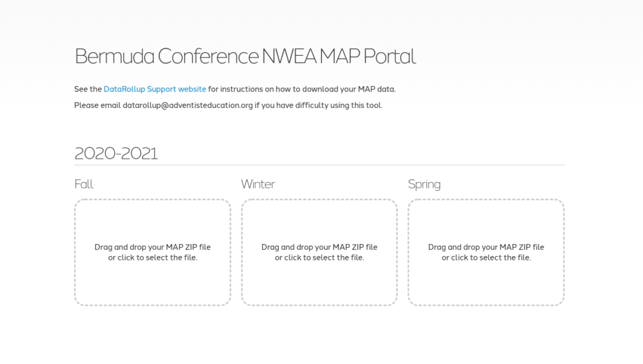
Task: Click the datarollup@adventisteducation.org email address
Action: (188, 105)
